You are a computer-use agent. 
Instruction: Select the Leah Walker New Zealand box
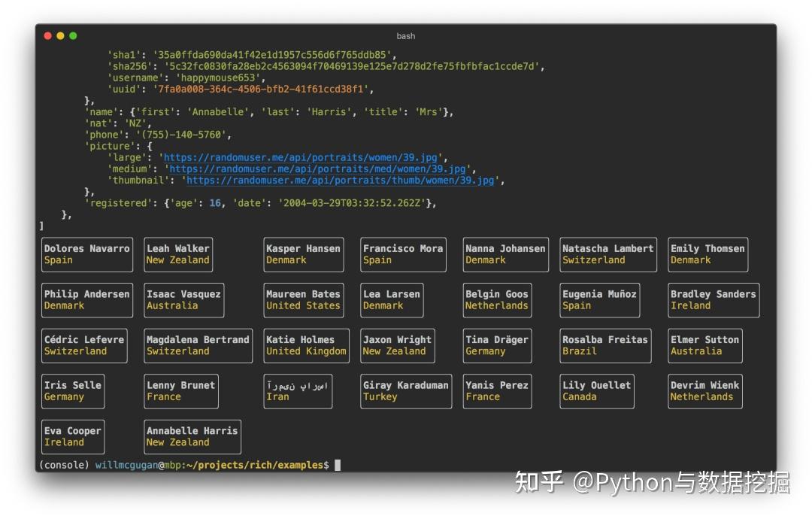(178, 254)
